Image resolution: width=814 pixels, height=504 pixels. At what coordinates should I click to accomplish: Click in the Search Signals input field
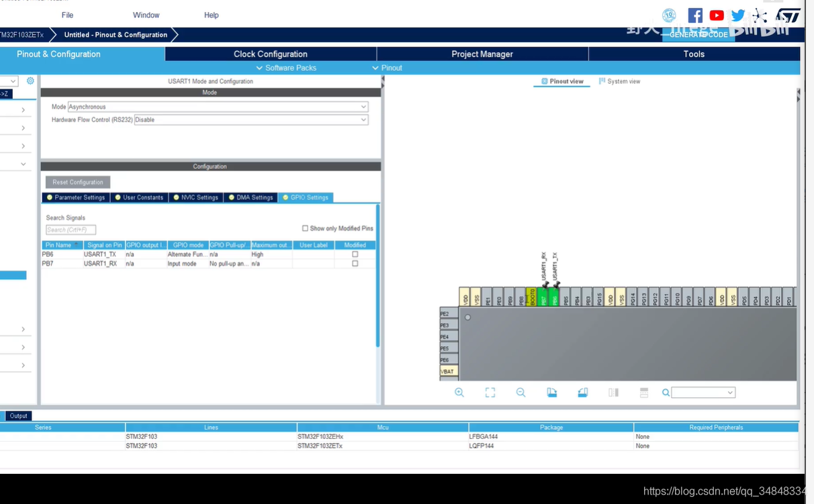[71, 230]
